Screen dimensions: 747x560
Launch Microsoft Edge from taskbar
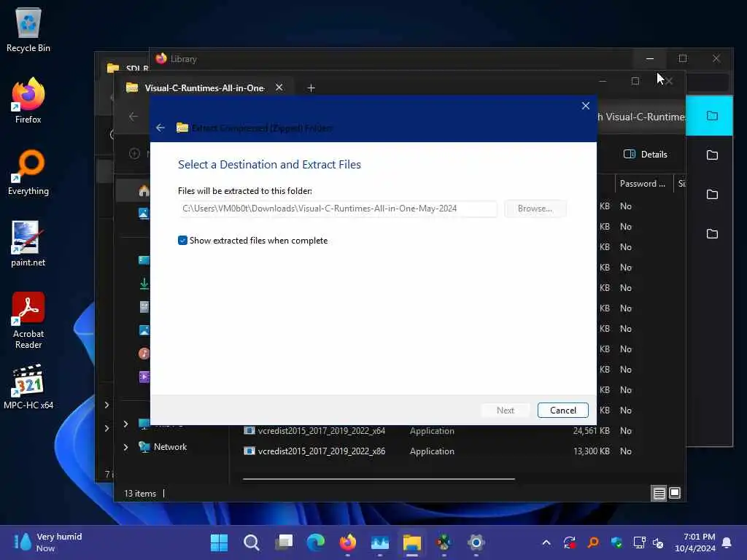pyautogui.click(x=316, y=542)
